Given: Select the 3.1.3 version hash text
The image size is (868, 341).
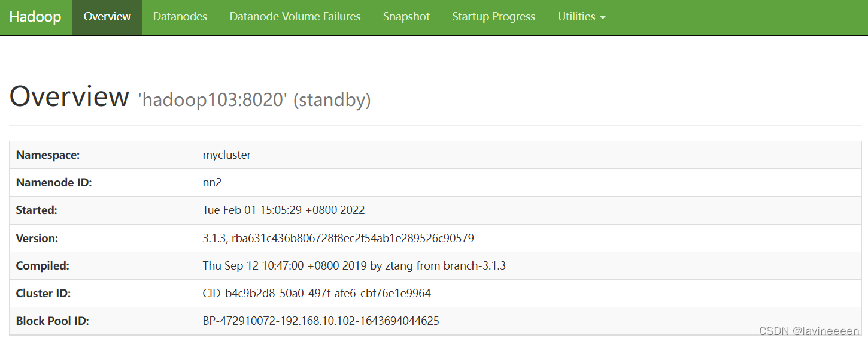Looking at the screenshot, I should point(338,238).
